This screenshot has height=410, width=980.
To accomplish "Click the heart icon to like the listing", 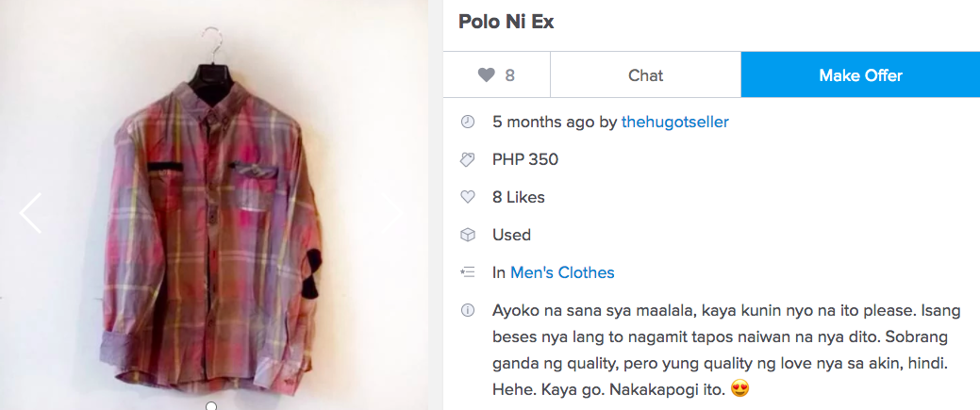I will coord(487,75).
